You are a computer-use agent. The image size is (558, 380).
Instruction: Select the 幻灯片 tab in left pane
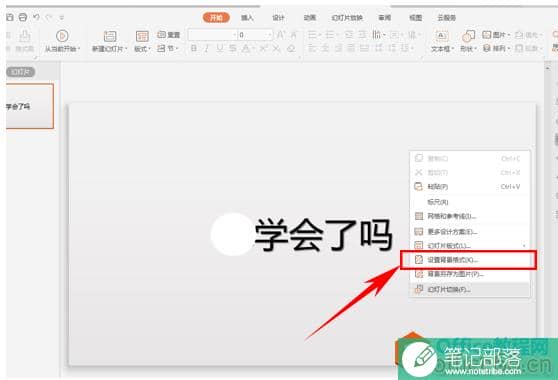pos(21,72)
